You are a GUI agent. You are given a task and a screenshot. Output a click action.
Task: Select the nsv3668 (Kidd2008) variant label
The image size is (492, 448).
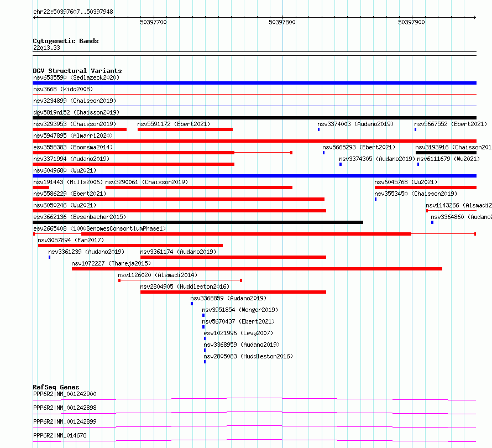[63, 89]
